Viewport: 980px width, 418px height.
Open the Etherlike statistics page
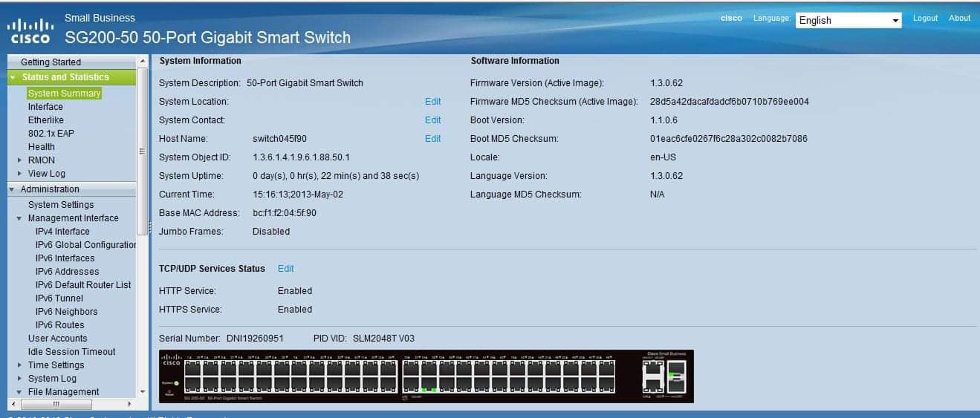(x=46, y=120)
